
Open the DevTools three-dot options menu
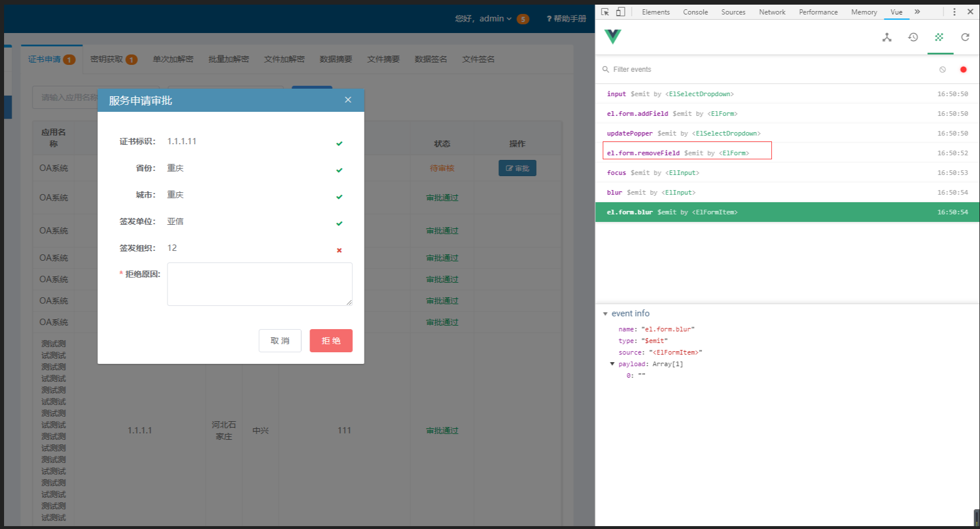click(x=954, y=12)
